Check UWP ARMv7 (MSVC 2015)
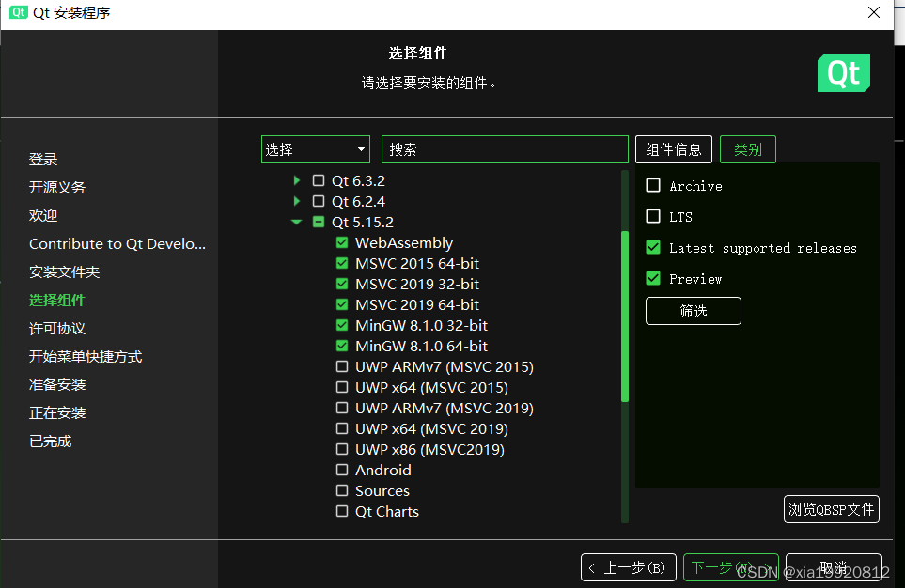The image size is (905, 588). click(342, 366)
